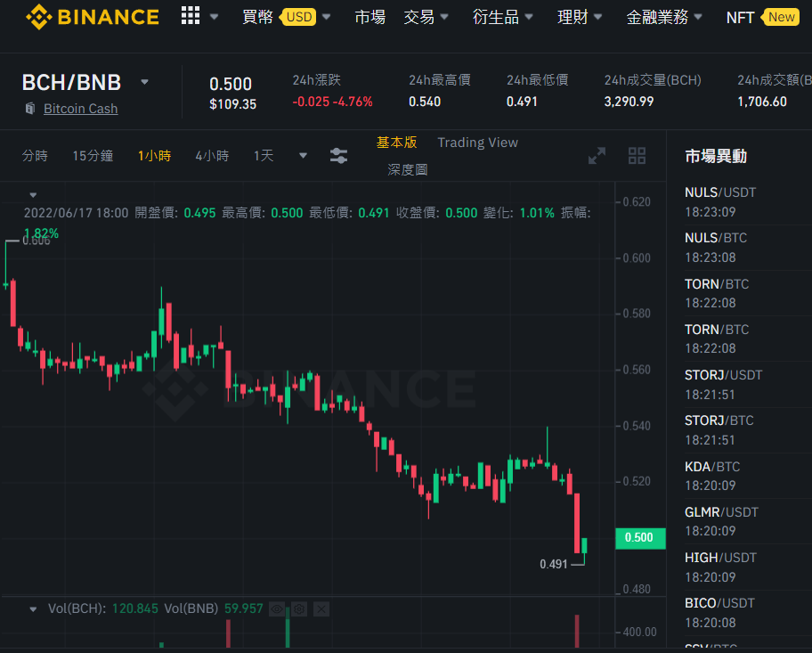Click the NULS/BTC market mover row
Screen dimensions: 812x653
click(748, 248)
